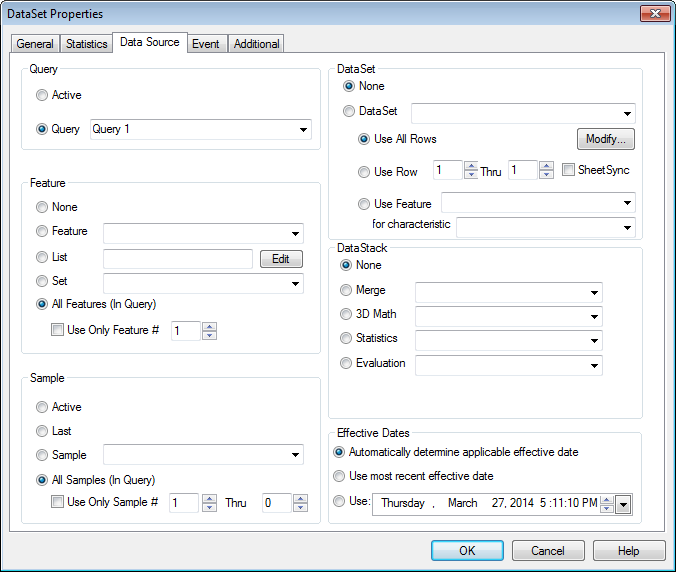Decrease the Use Row start value

tap(471, 175)
